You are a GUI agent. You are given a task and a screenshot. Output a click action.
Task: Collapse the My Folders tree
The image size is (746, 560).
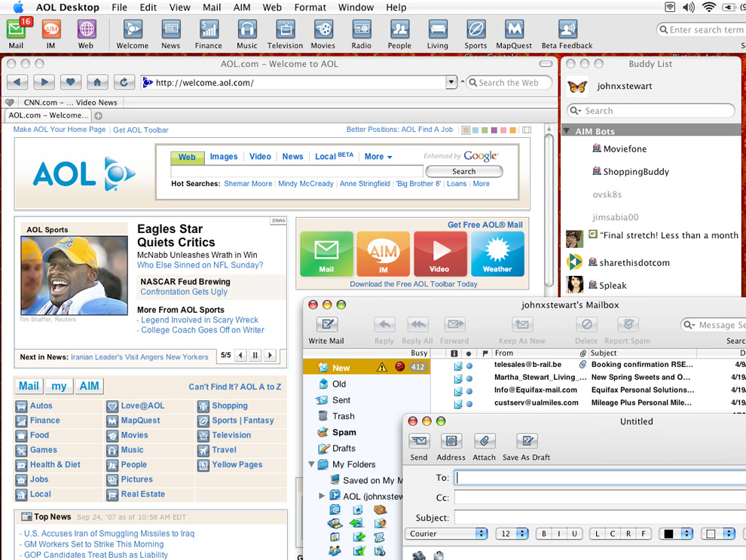click(x=312, y=464)
